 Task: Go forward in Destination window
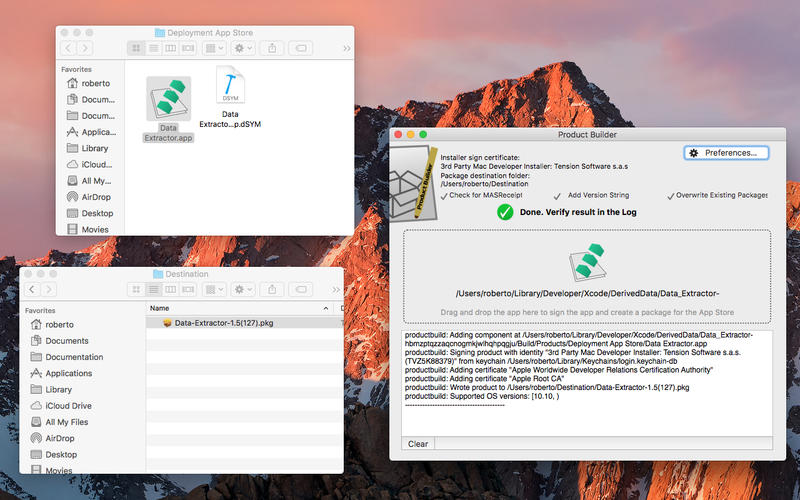48,289
